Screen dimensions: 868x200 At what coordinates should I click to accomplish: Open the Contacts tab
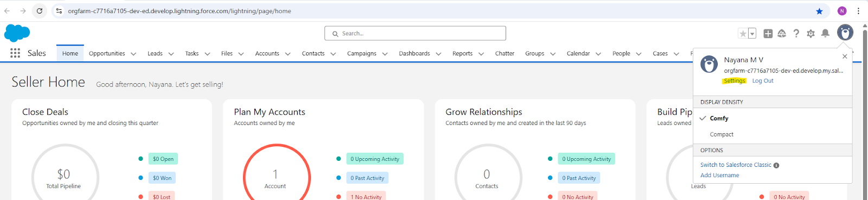click(x=313, y=53)
